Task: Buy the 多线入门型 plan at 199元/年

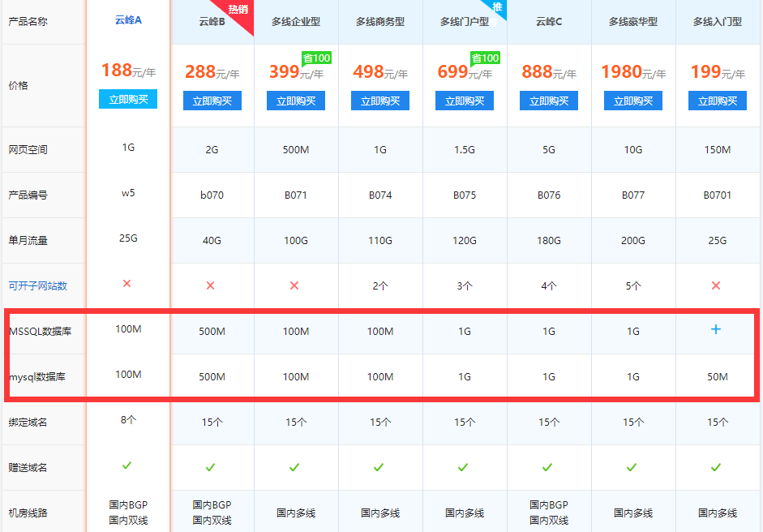Action: (717, 101)
